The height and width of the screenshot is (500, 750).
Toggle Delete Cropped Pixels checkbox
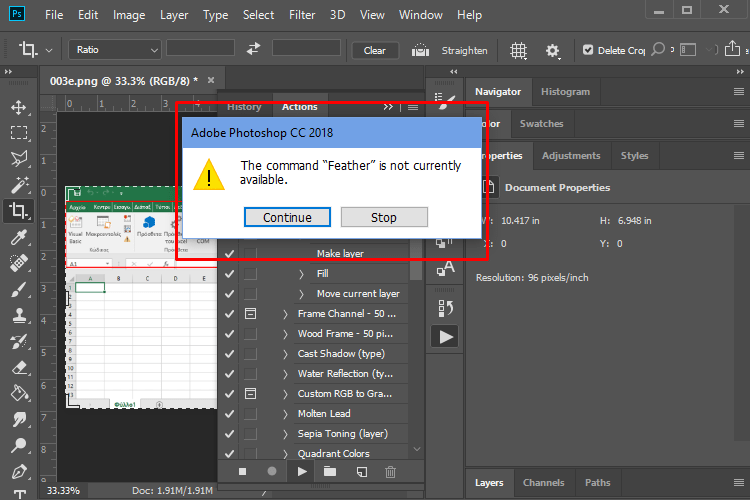coord(588,50)
